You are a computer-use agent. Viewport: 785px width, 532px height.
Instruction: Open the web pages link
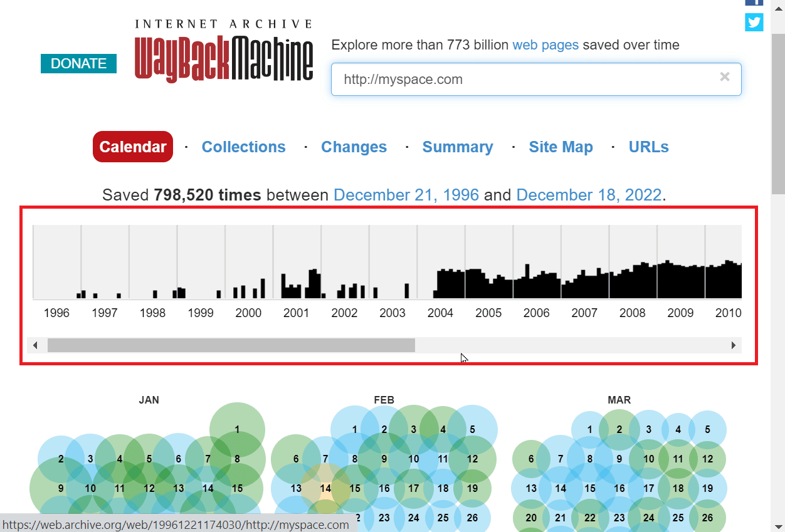click(545, 45)
